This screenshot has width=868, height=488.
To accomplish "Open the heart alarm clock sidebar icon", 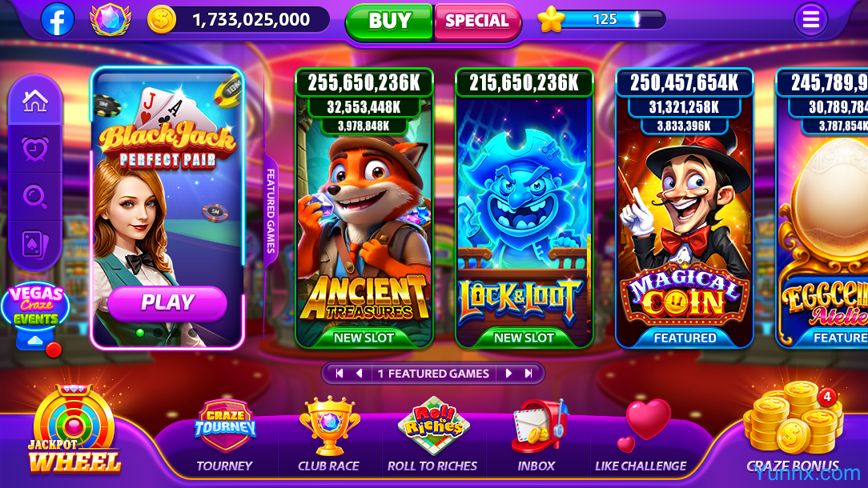I will click(35, 148).
